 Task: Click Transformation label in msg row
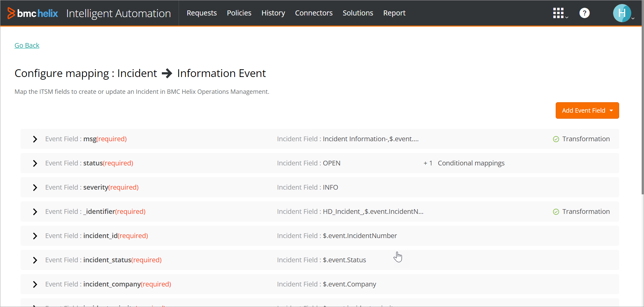point(586,139)
